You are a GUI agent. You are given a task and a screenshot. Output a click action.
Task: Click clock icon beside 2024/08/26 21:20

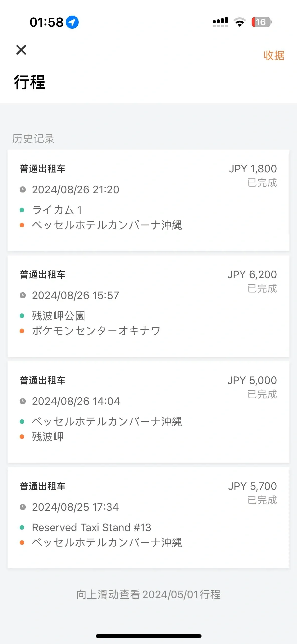(x=23, y=189)
